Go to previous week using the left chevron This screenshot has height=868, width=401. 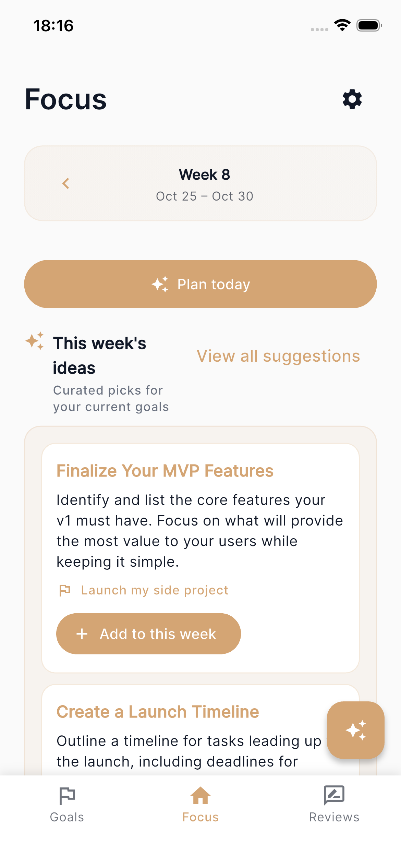point(66,183)
